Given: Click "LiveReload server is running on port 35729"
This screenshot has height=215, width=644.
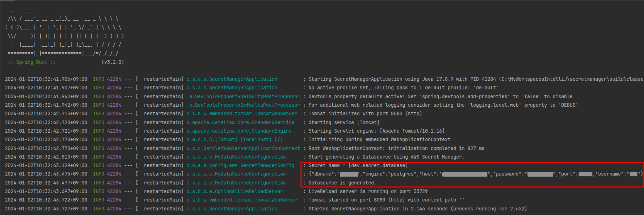Looking at the screenshot, I should coord(368,192).
